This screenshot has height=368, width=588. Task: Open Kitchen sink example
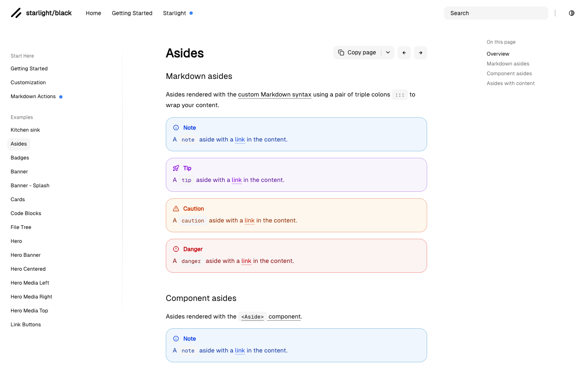[x=25, y=130]
